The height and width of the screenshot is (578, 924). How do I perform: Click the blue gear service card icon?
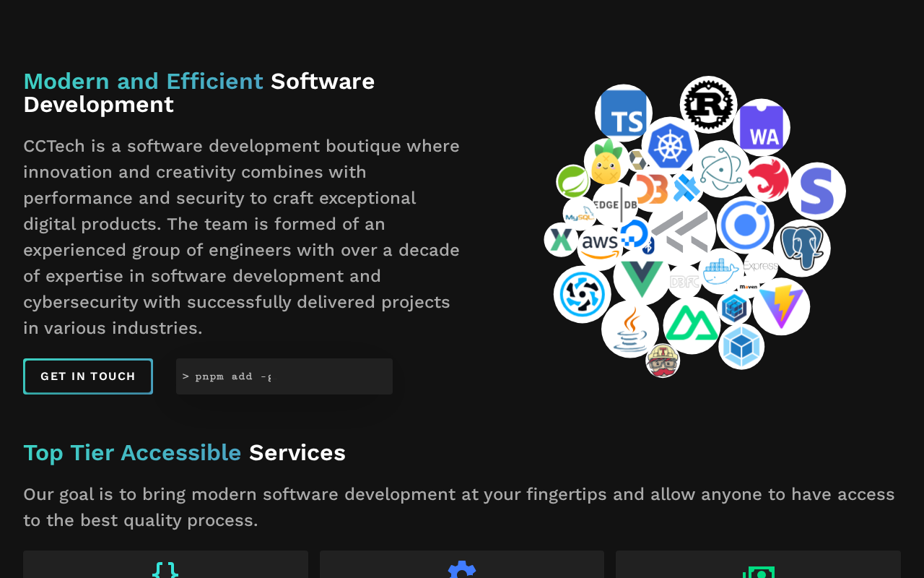tap(462, 570)
